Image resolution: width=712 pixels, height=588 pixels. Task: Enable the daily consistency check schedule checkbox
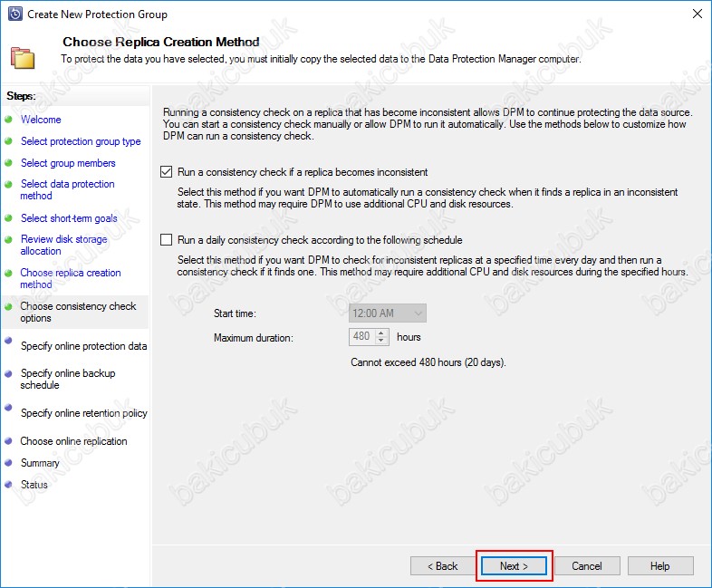click(166, 239)
